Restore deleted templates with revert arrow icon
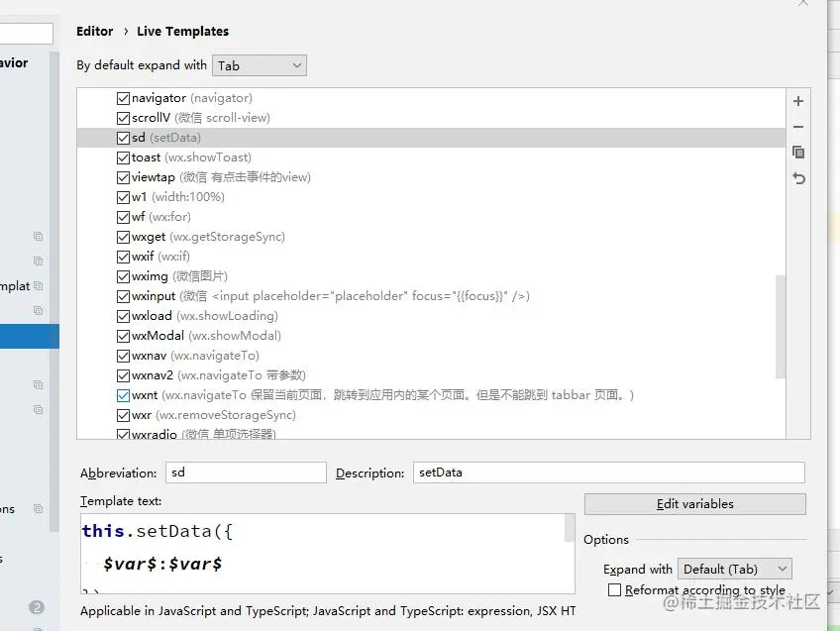This screenshot has height=631, width=840. coord(798,178)
